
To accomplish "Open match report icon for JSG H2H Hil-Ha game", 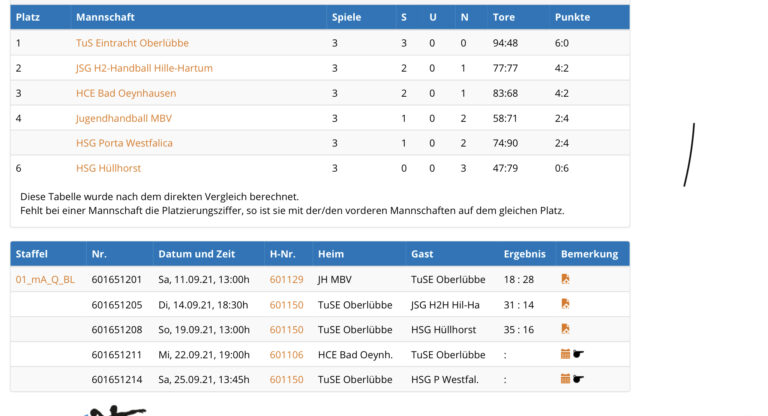I will 565,304.
